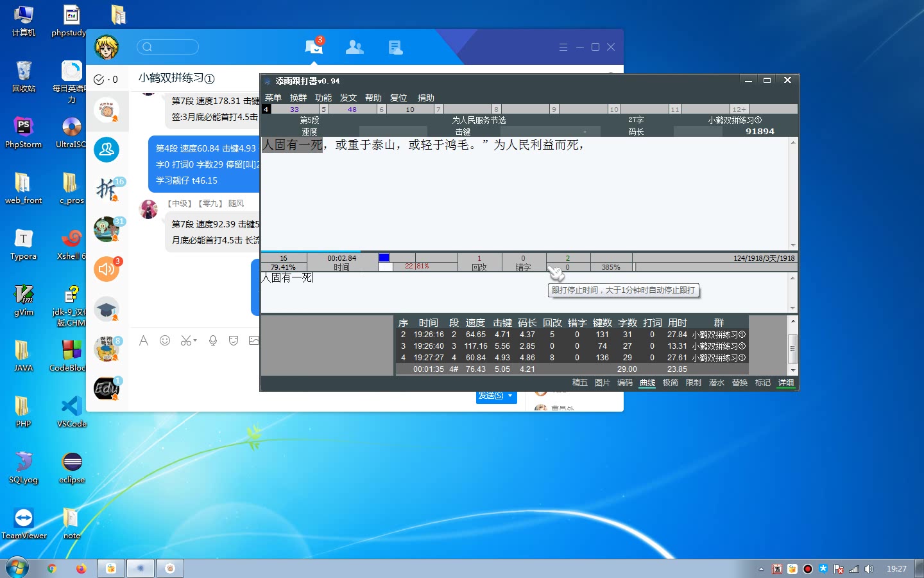Click the 48 speed segment in top bar

point(352,109)
